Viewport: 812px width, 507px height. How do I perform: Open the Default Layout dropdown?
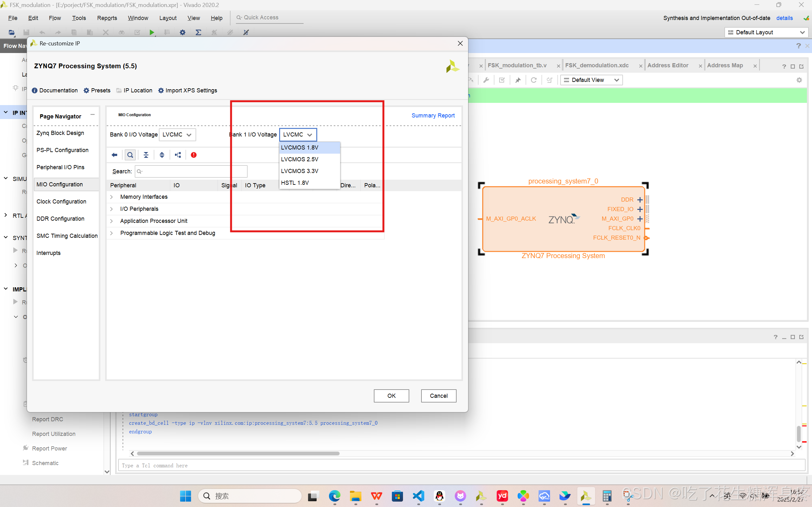click(766, 32)
